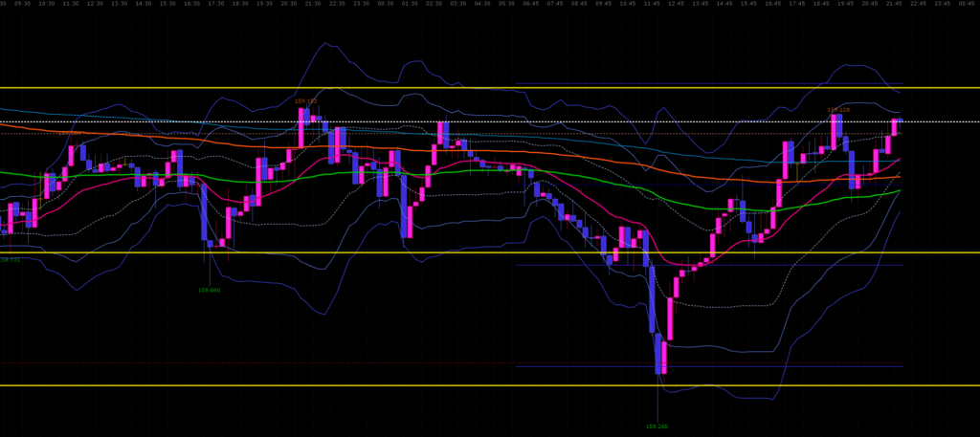Click the last pink candle on the right
Screen dimensions: 980x437
pyautogui.click(x=896, y=126)
